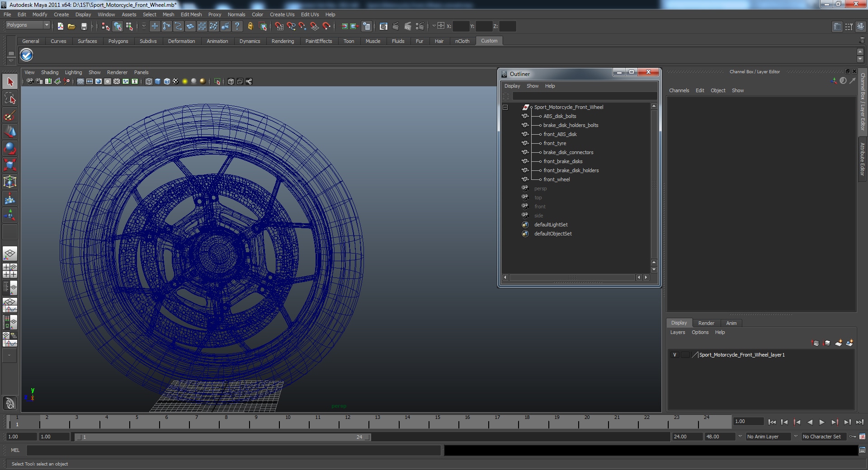Open the Mesh menu
Image resolution: width=868 pixels, height=470 pixels.
click(x=168, y=14)
